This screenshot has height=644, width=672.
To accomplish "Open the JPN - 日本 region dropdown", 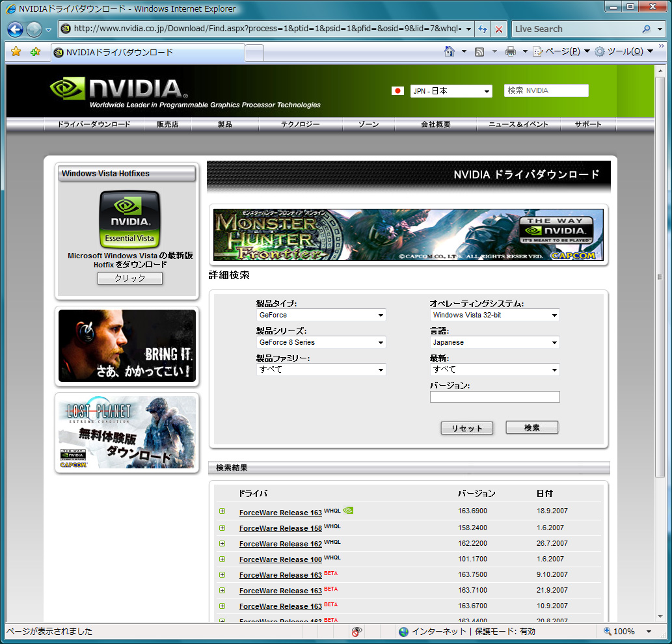I will coord(451,91).
